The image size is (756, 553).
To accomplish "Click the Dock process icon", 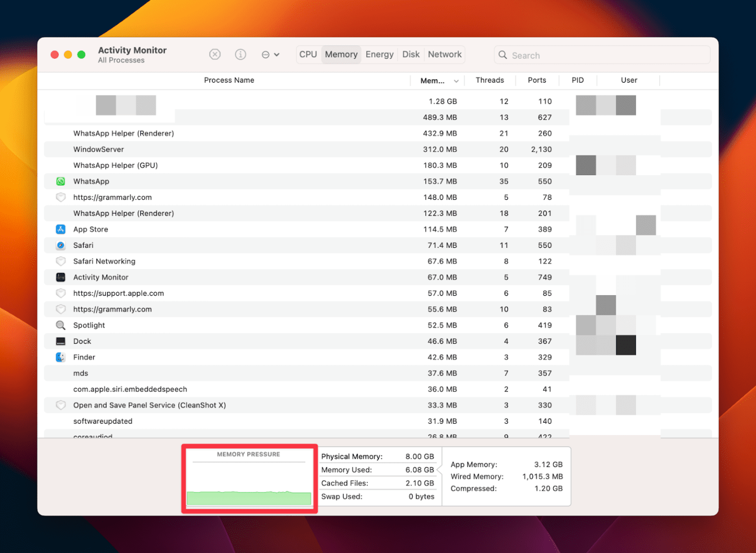I will (61, 341).
